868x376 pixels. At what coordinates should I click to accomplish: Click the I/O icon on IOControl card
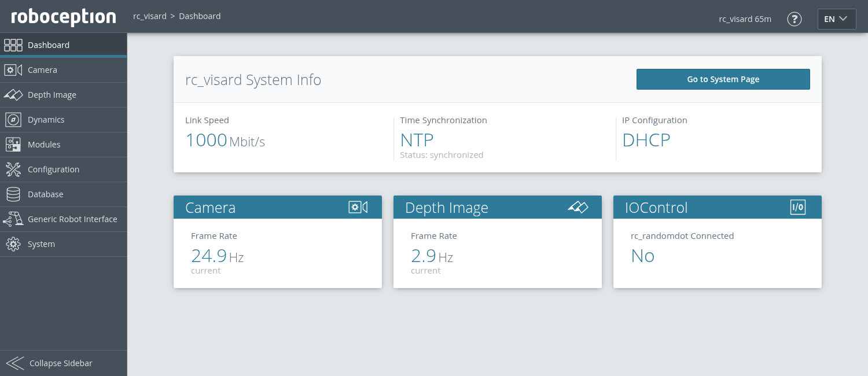pos(798,207)
